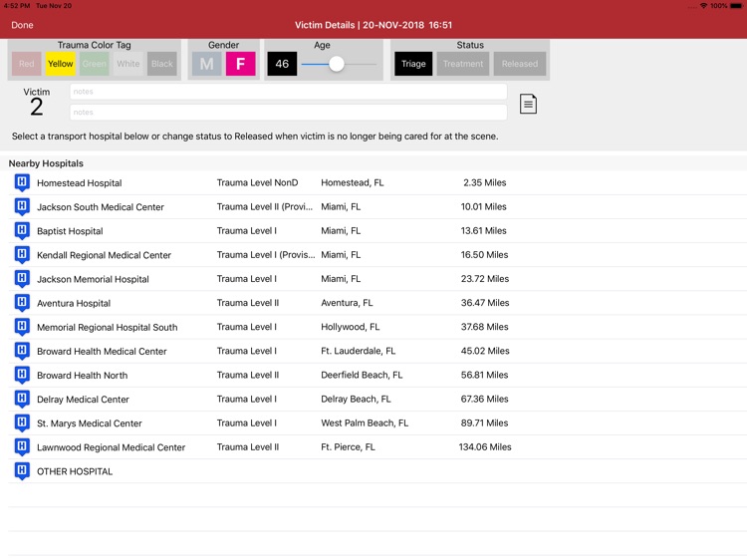Click the Age slider thumb
747x560 pixels.
337,64
